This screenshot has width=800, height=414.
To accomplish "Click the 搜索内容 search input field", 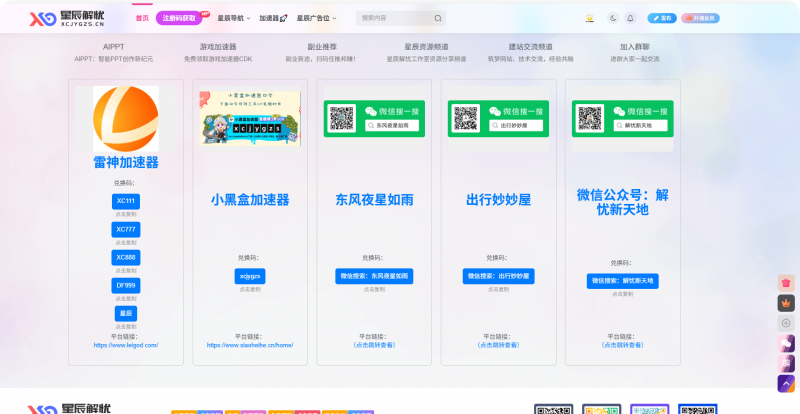I will pyautogui.click(x=394, y=18).
